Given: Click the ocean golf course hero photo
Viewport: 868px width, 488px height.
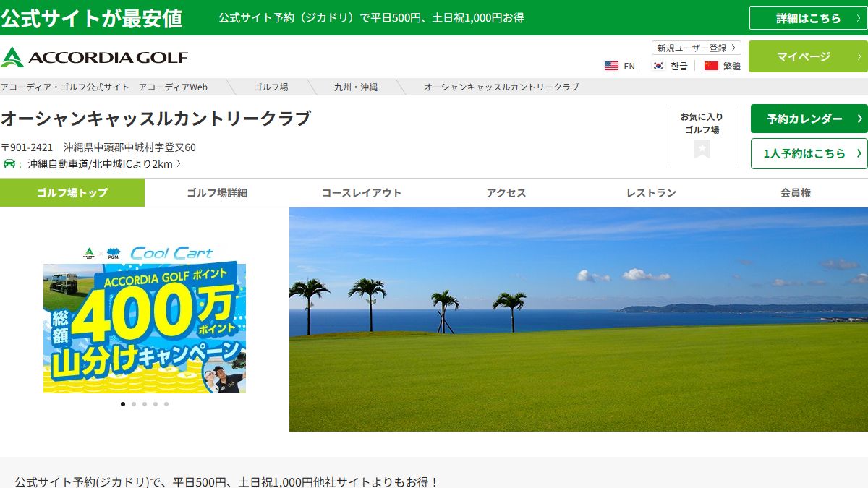Looking at the screenshot, I should pyautogui.click(x=579, y=320).
